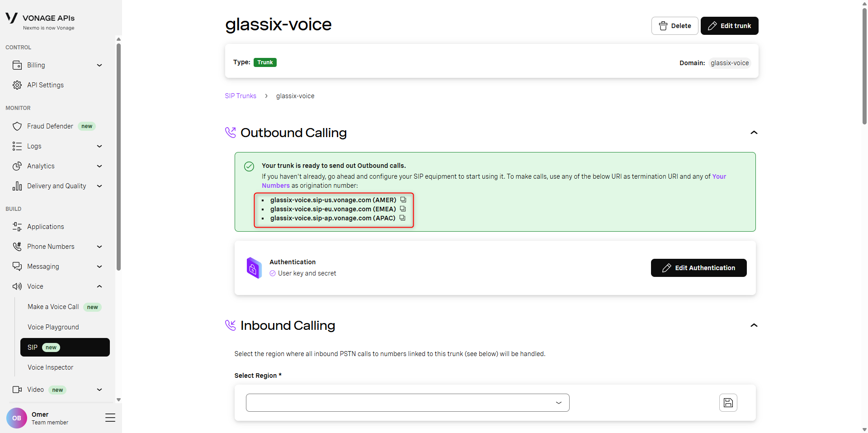The height and width of the screenshot is (433, 868).
Task: Click the Video camera icon
Action: [x=17, y=390]
